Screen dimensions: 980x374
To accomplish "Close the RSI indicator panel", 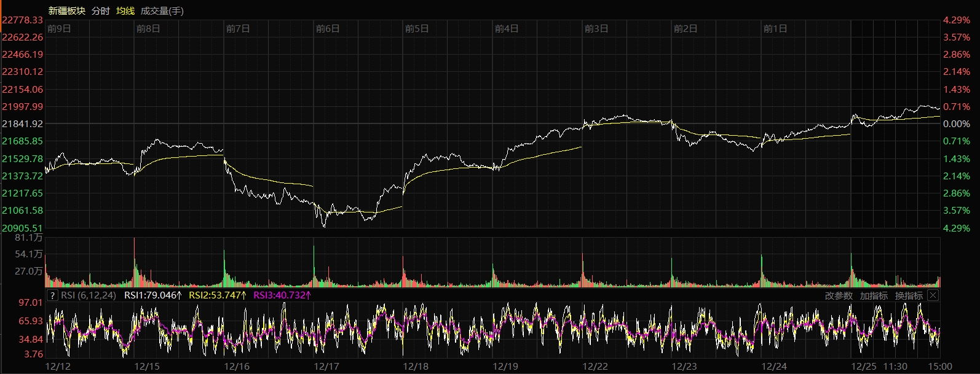I will pos(933,295).
